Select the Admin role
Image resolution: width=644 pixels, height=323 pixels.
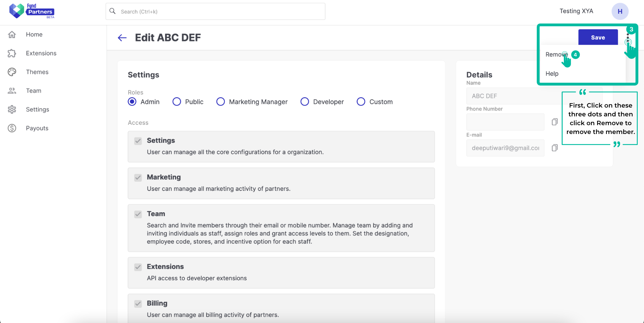(132, 102)
